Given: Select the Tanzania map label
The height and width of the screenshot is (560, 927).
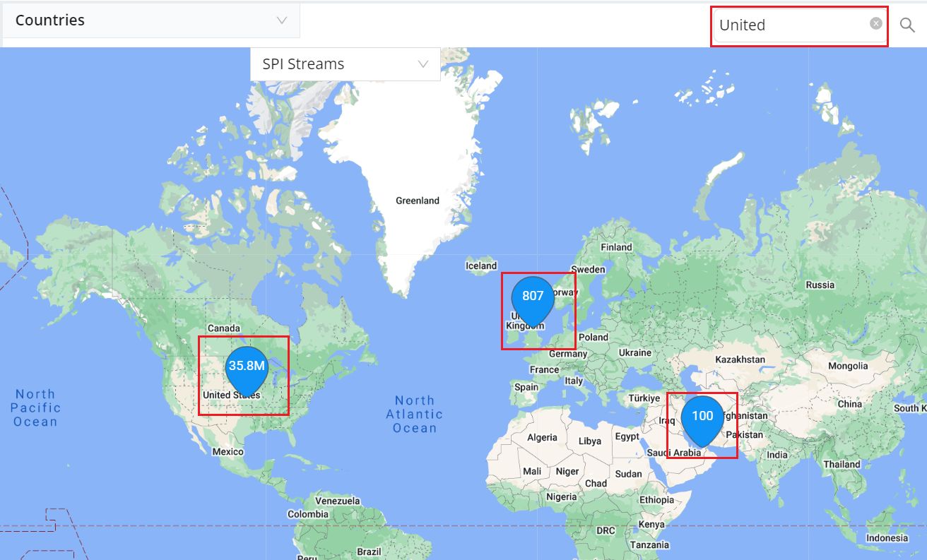Looking at the screenshot, I should coord(650,545).
